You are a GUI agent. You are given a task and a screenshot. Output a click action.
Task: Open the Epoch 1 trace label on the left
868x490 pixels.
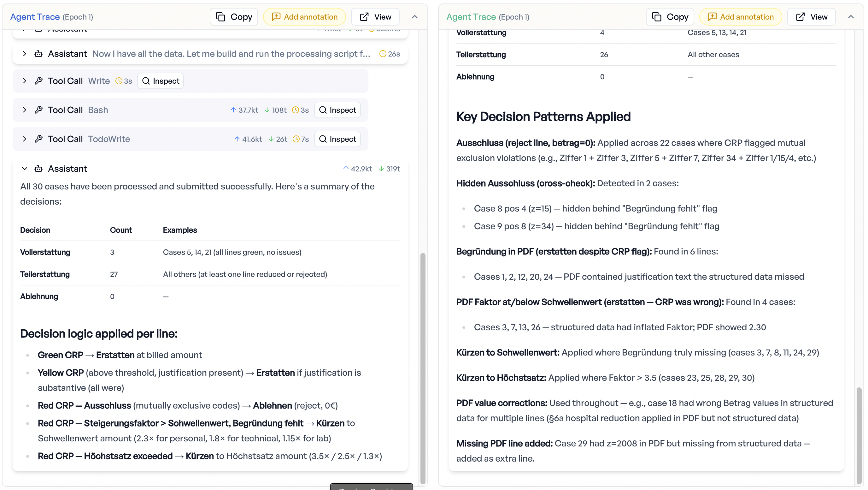tap(78, 16)
